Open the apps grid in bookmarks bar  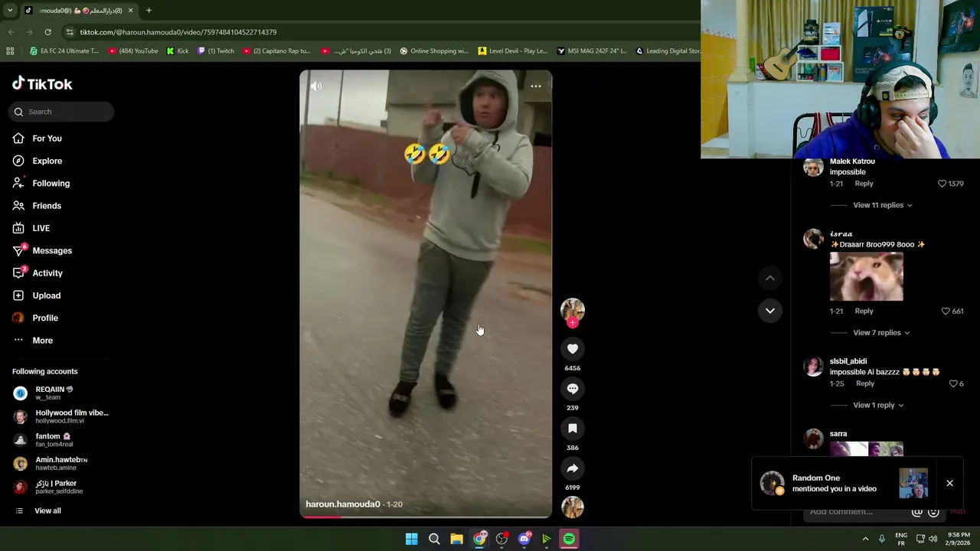point(10,51)
